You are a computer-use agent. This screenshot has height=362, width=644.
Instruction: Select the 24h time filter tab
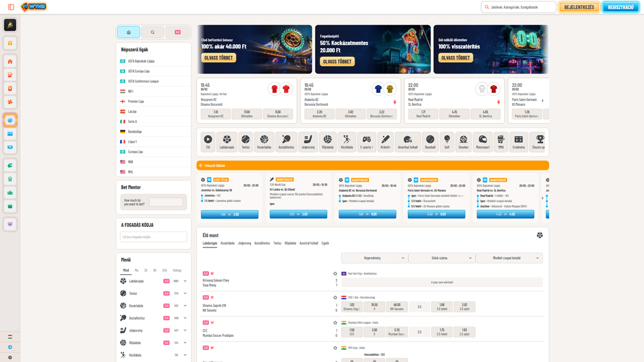point(164,270)
